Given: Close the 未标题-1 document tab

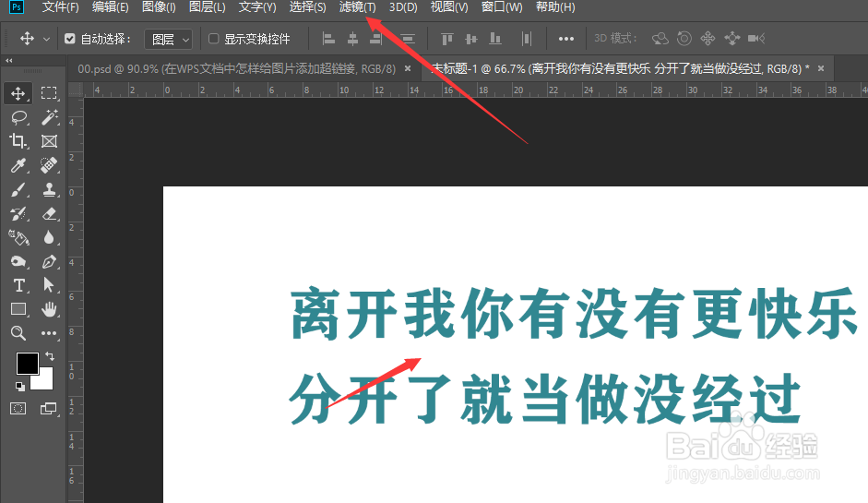Looking at the screenshot, I should [821, 68].
